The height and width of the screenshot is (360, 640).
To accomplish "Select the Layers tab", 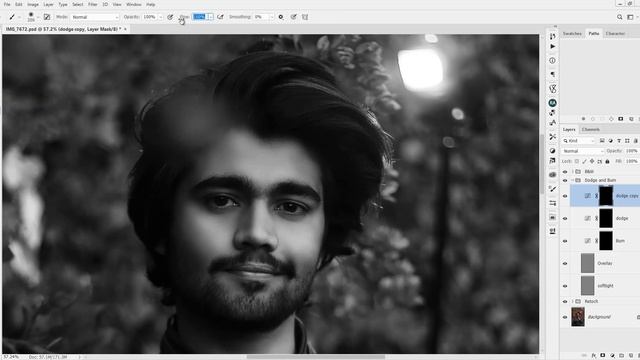I will (569, 129).
